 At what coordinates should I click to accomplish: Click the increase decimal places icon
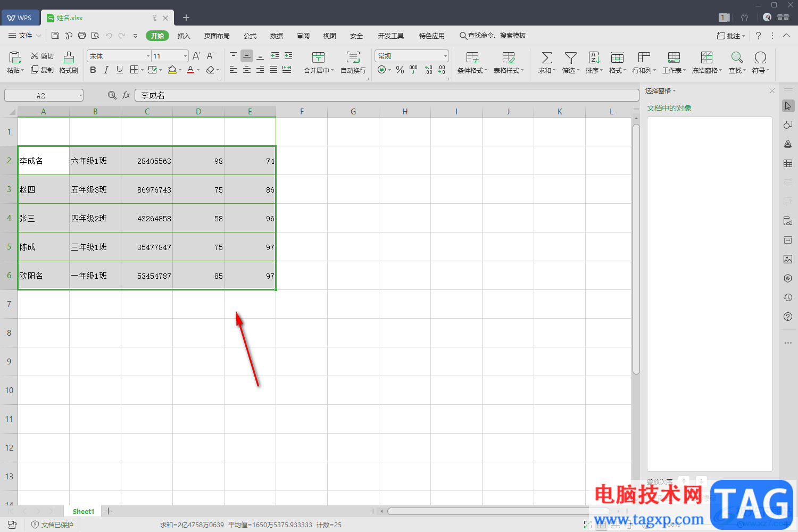[429, 70]
